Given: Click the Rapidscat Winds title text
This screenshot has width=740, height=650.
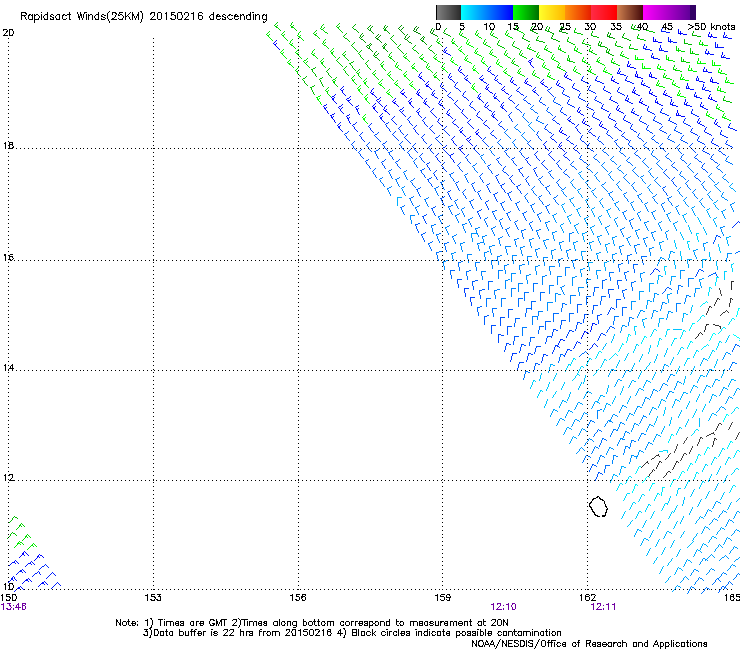Looking at the screenshot, I should pyautogui.click(x=143, y=16).
